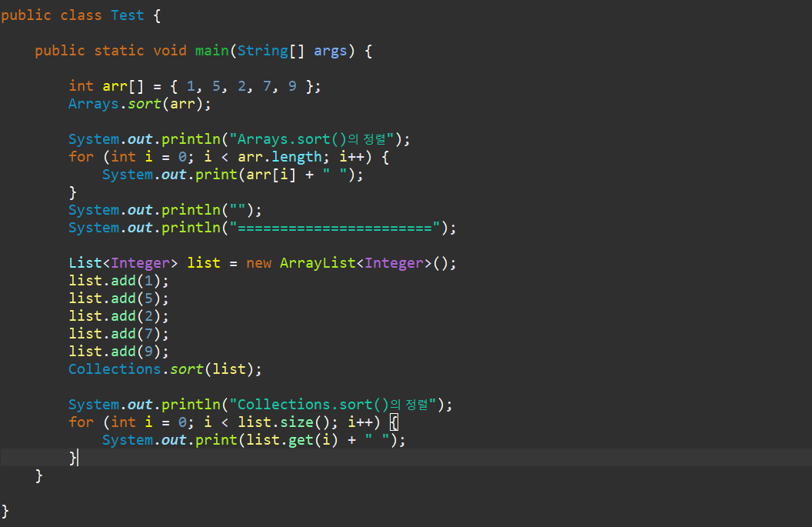The image size is (812, 527).
Task: Click the list.add(9) line
Action: click(118, 352)
